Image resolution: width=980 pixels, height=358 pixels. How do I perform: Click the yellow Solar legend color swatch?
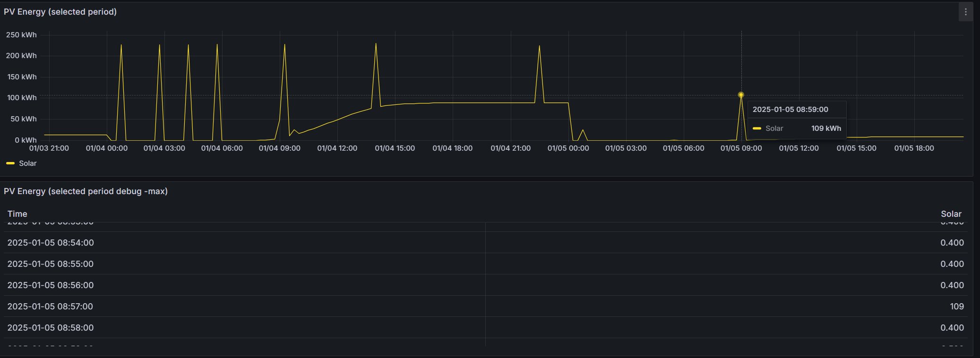point(10,163)
